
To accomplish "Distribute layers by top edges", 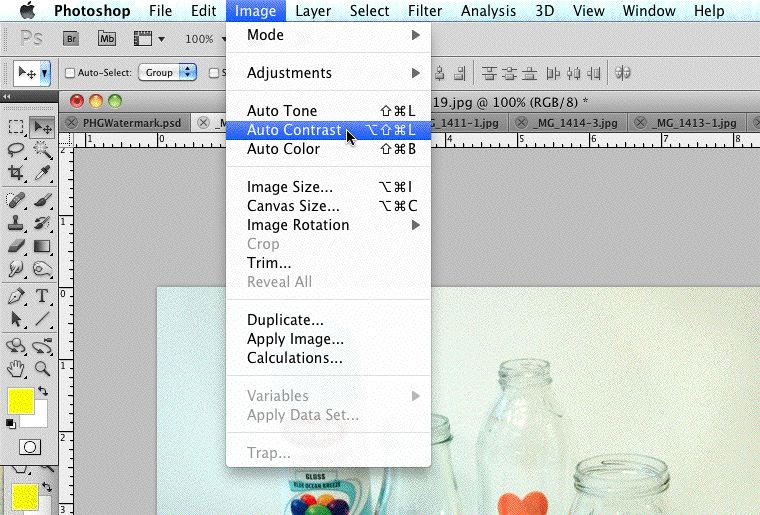I will click(489, 73).
